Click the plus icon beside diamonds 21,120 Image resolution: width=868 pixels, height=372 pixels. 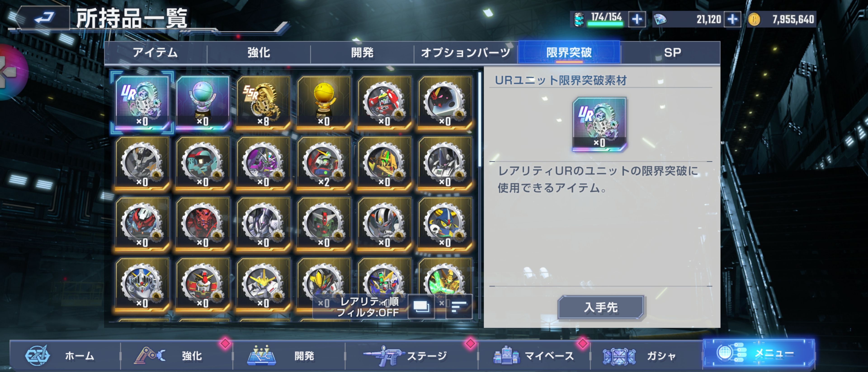[x=732, y=19]
